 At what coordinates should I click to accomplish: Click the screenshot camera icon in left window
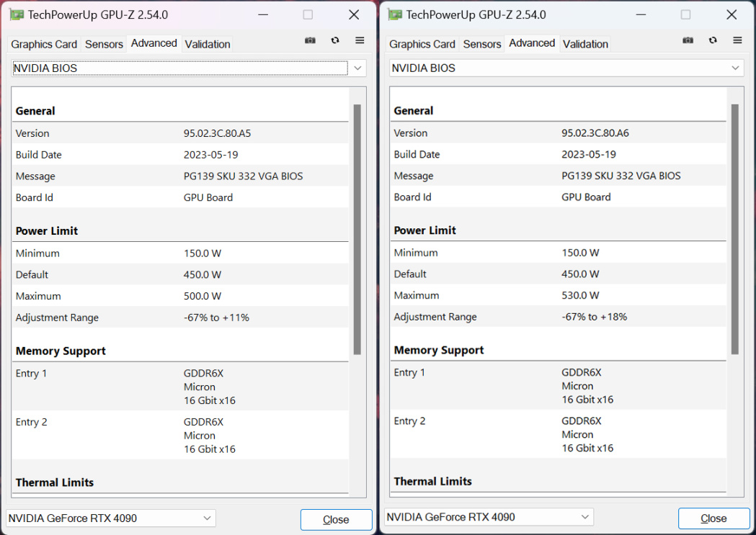click(310, 41)
